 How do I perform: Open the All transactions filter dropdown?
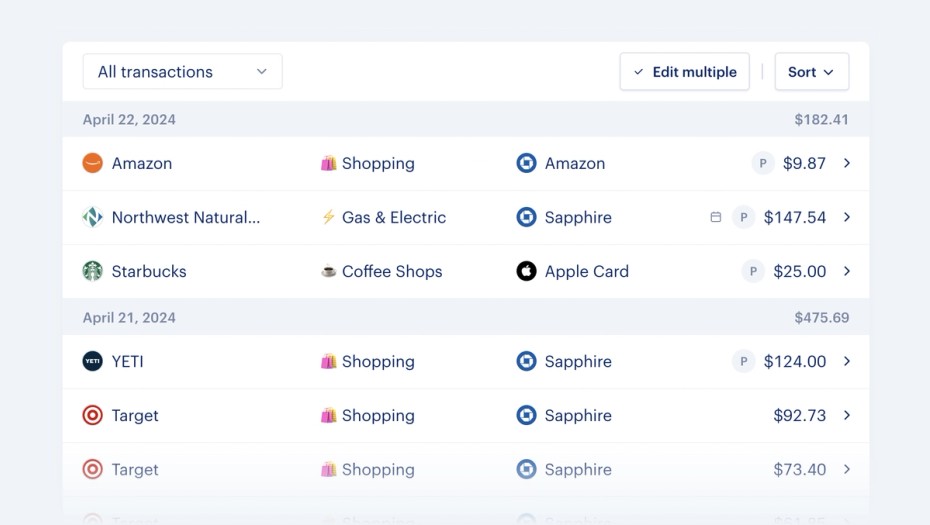click(182, 72)
